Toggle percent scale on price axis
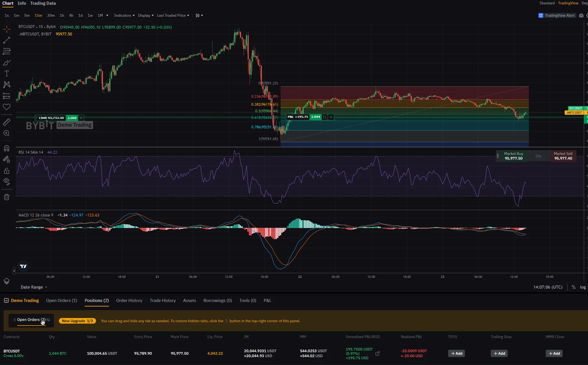588x365 pixels. click(573, 287)
